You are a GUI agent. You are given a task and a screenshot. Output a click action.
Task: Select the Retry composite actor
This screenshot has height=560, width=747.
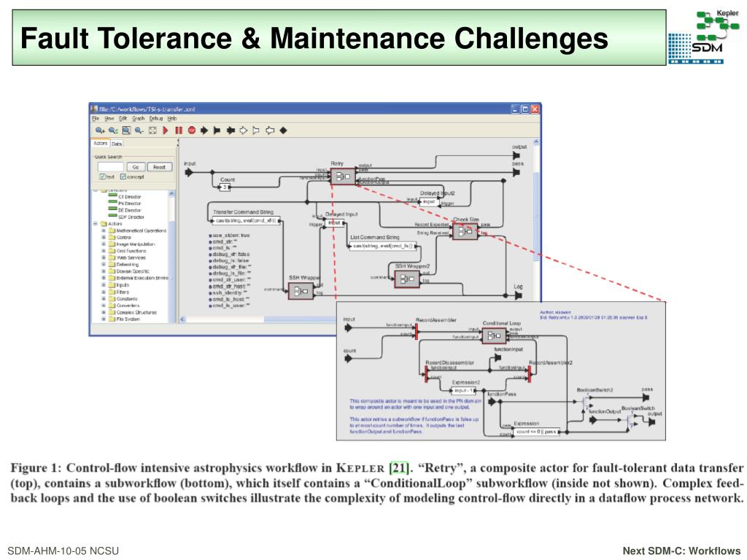tap(343, 176)
